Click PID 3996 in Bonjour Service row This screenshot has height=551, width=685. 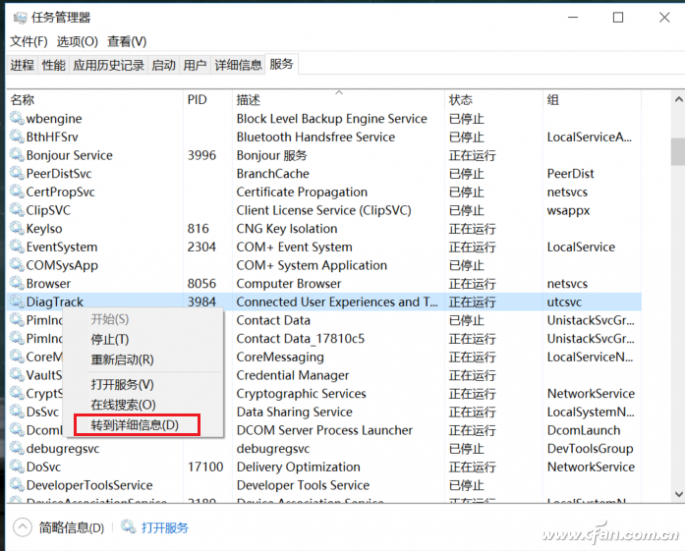coord(201,155)
